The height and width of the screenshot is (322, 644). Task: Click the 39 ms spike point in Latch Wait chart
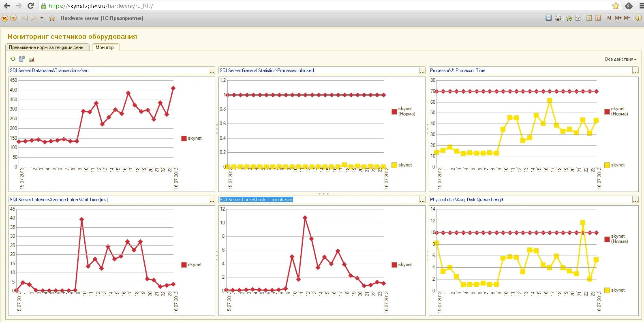pos(82,219)
